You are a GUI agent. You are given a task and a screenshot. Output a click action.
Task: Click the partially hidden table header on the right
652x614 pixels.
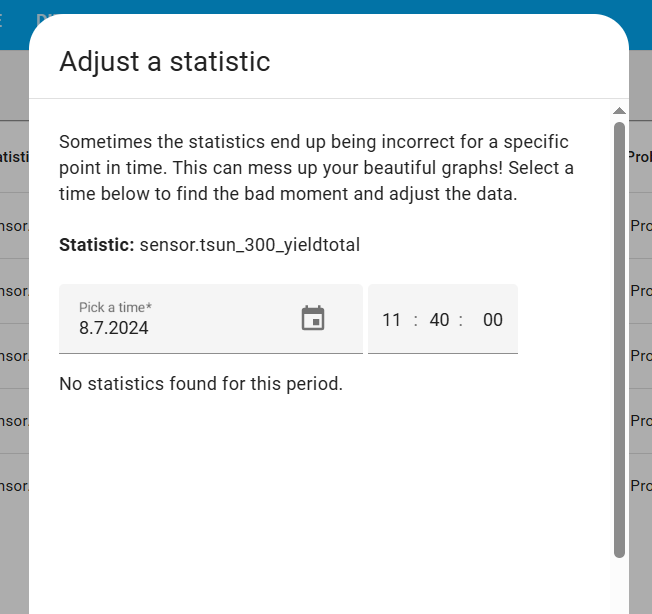pos(640,157)
